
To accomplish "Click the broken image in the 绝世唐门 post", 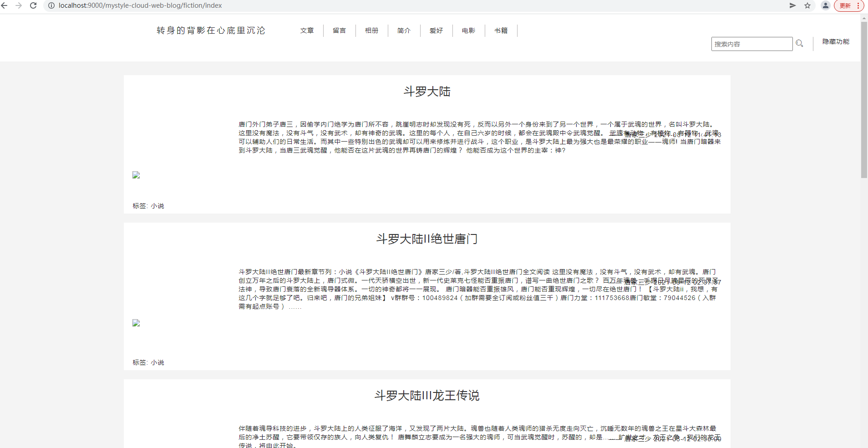I will (136, 323).
